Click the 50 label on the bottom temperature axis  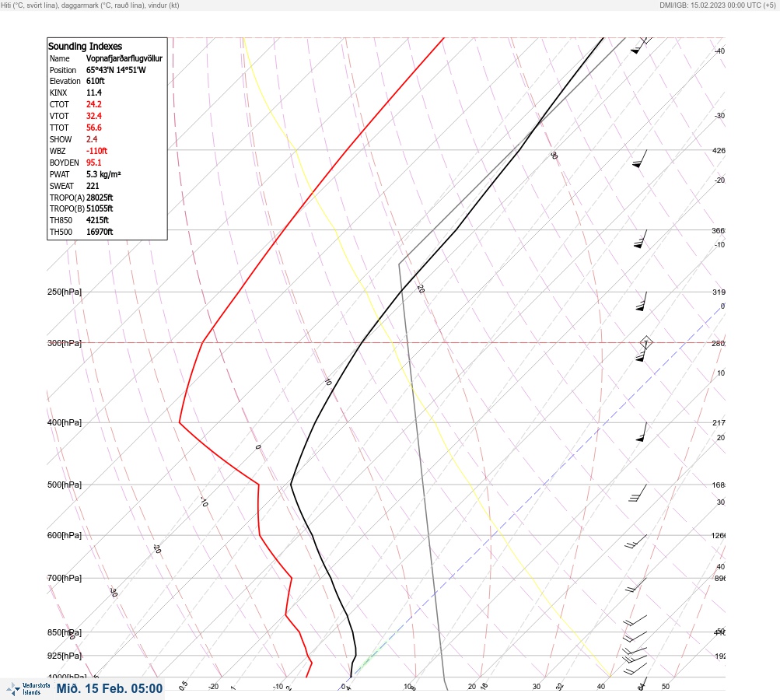point(666,687)
